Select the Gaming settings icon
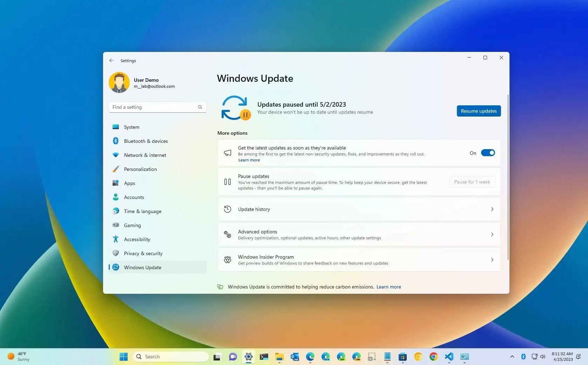This screenshot has width=588, height=365. click(x=116, y=225)
